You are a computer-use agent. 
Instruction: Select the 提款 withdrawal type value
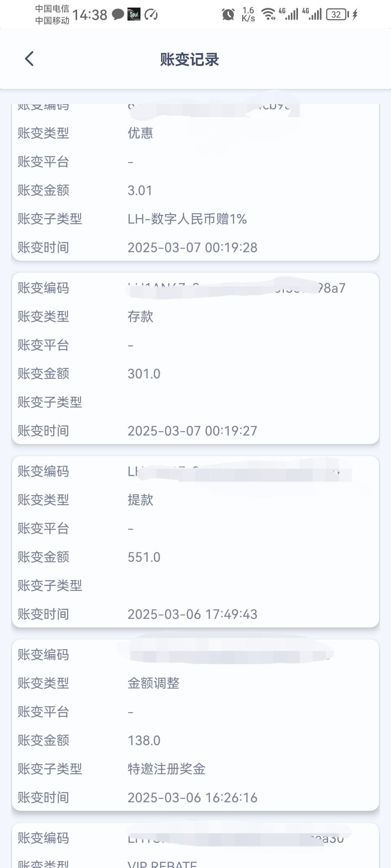pyautogui.click(x=140, y=500)
